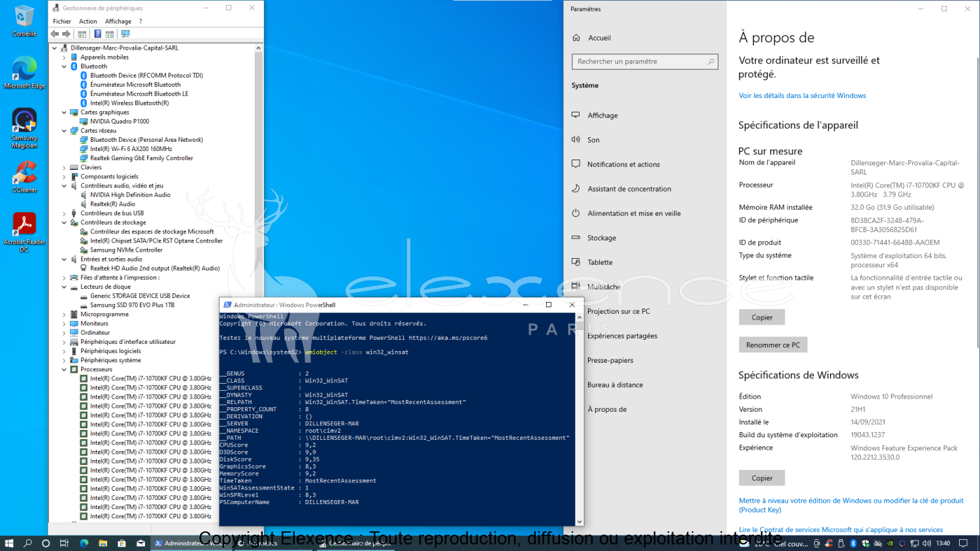Open Lire le Contrat de services Microsoft link
Viewport: 980px width, 551px height.
click(x=841, y=529)
